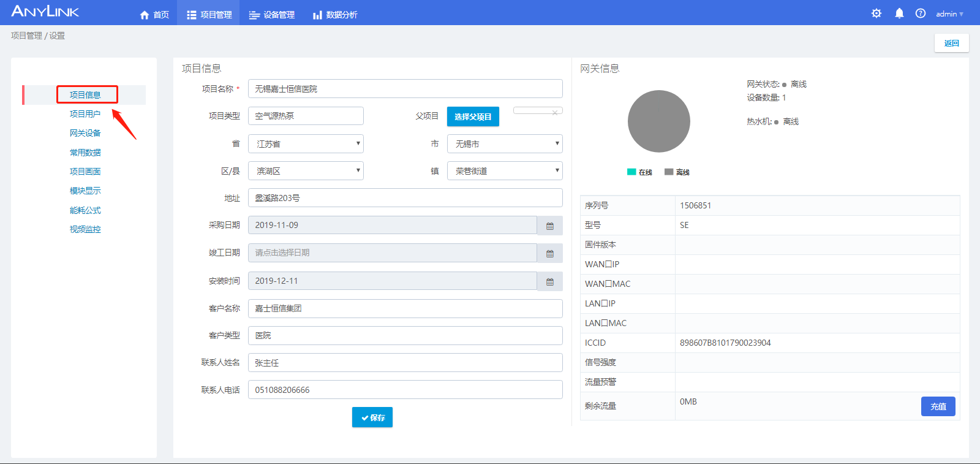Open 项目管理 top menu

209,14
